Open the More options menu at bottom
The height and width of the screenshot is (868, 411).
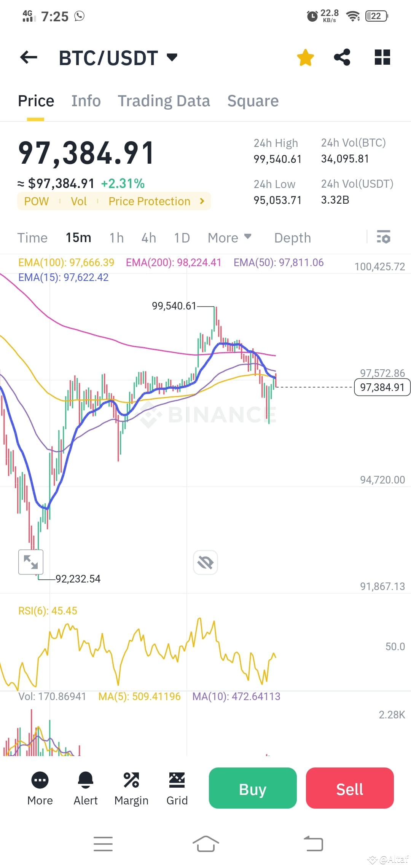(40, 788)
